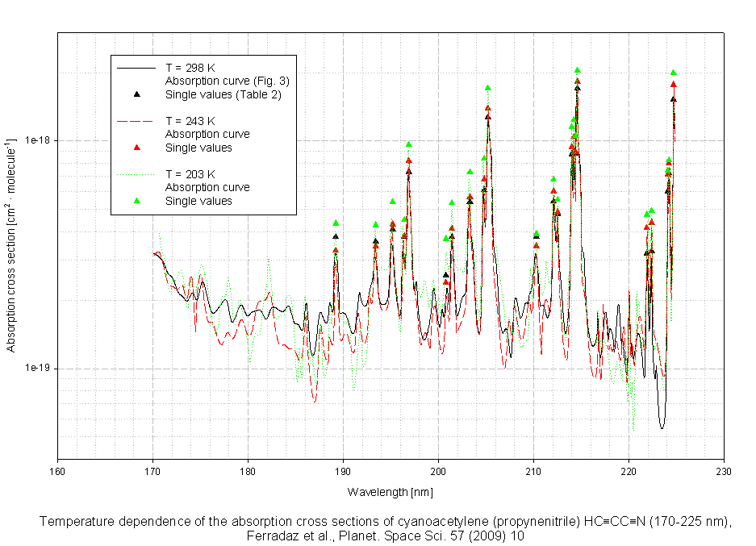Click the red dashed line sample in the legend
756x546 pixels.
coord(136,120)
